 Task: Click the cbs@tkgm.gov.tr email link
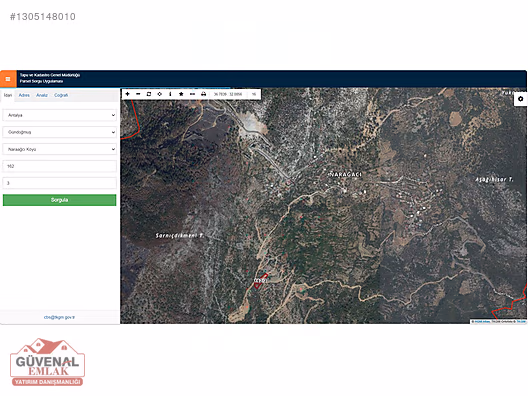coord(59,317)
